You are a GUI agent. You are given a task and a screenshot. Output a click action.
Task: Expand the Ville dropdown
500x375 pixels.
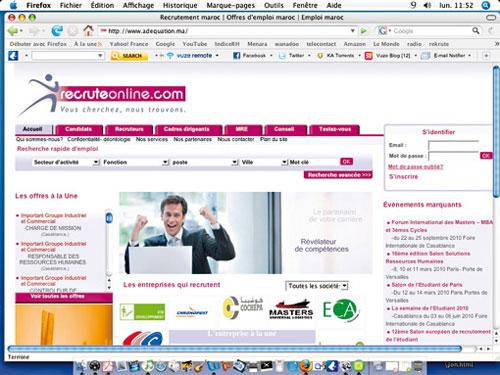(x=264, y=162)
